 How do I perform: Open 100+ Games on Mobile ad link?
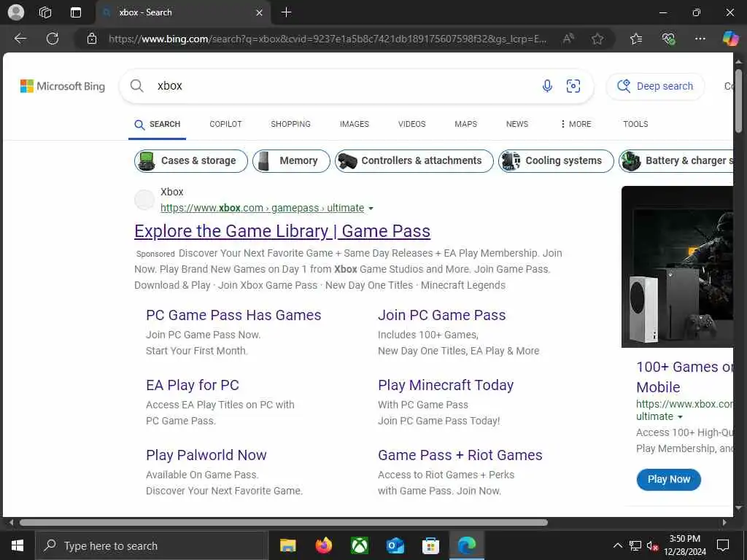click(684, 377)
